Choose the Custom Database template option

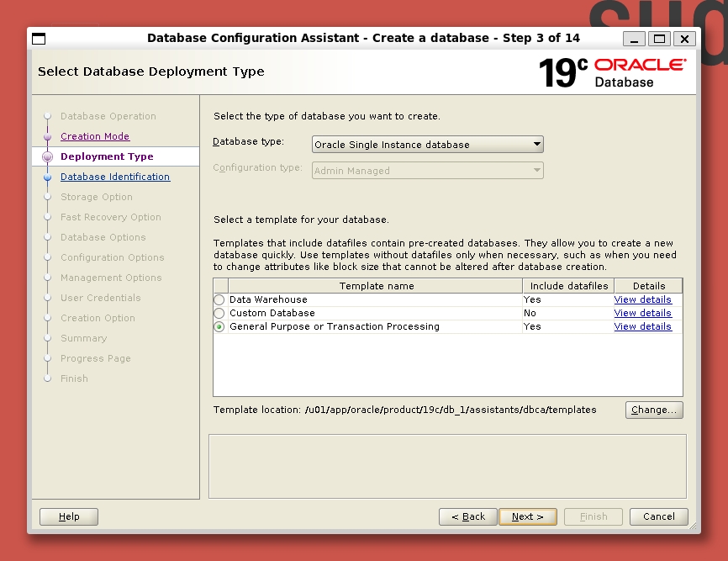(x=219, y=314)
